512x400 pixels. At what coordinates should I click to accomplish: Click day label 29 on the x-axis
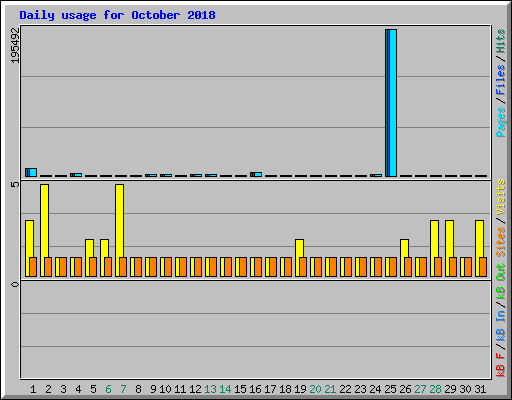click(450, 389)
